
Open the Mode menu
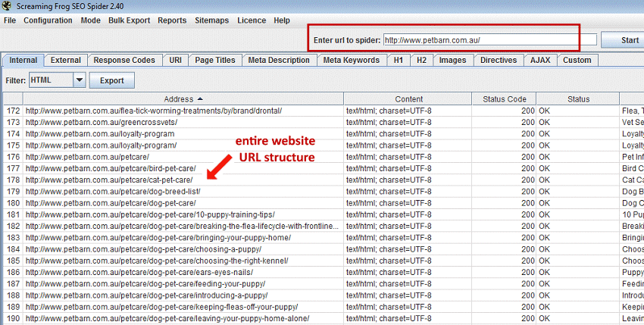tap(90, 20)
